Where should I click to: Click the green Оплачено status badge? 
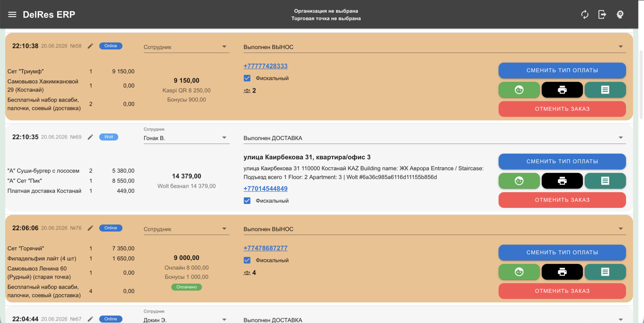186,287
